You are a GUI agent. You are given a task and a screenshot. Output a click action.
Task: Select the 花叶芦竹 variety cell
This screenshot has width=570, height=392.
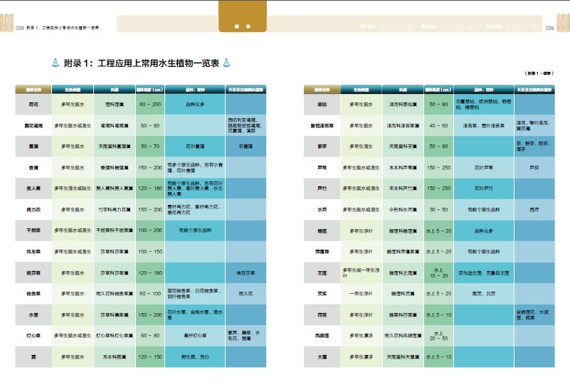click(484, 189)
